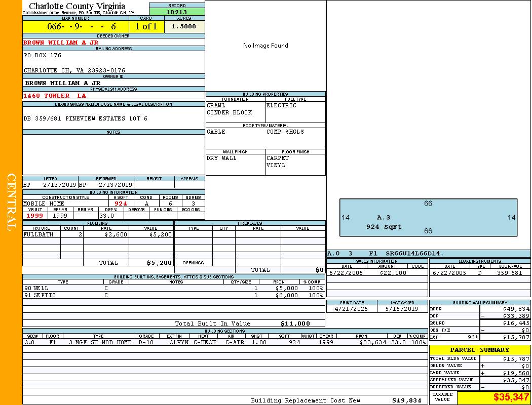
Task: Click the record number 10213 field
Action: tap(177, 12)
